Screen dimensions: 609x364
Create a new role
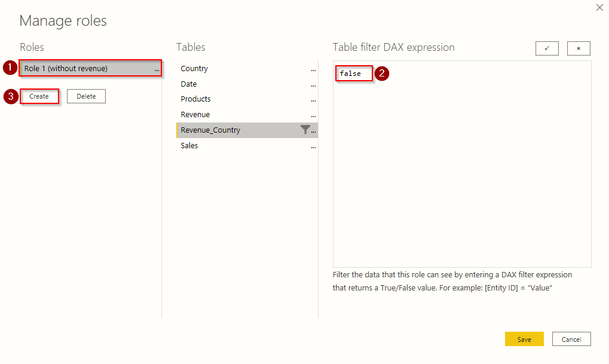tap(39, 96)
